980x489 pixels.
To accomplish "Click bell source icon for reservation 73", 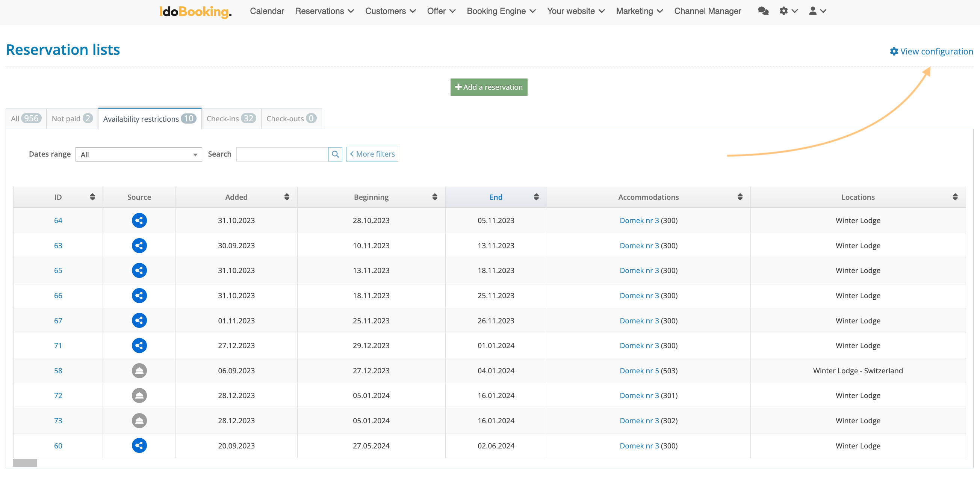I will [x=139, y=421].
